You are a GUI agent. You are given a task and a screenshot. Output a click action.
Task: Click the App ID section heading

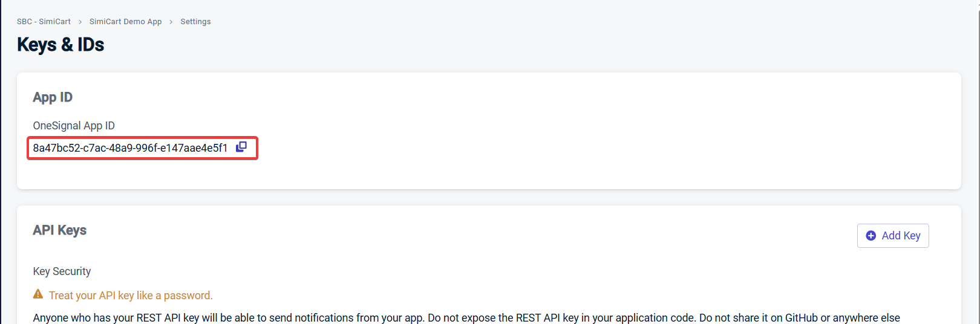coord(53,97)
